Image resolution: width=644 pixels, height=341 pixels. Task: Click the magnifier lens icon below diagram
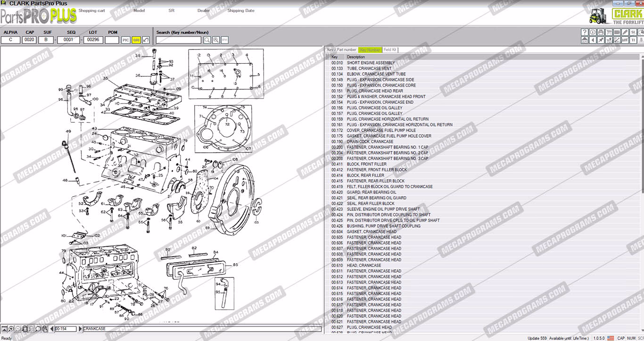point(38,329)
